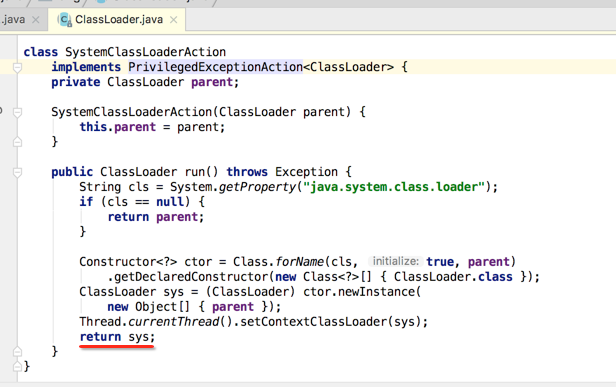Click the public keyword

tap(72, 172)
